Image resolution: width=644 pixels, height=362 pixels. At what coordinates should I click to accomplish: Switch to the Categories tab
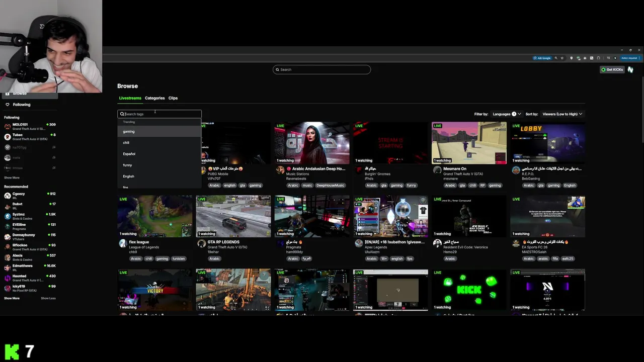click(154, 98)
